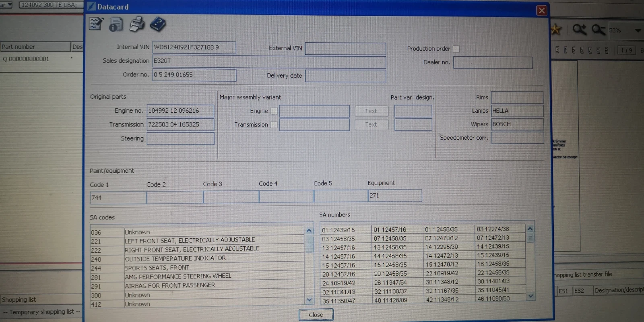The width and height of the screenshot is (644, 322).
Task: Click the Engine Text button
Action: [x=371, y=111]
